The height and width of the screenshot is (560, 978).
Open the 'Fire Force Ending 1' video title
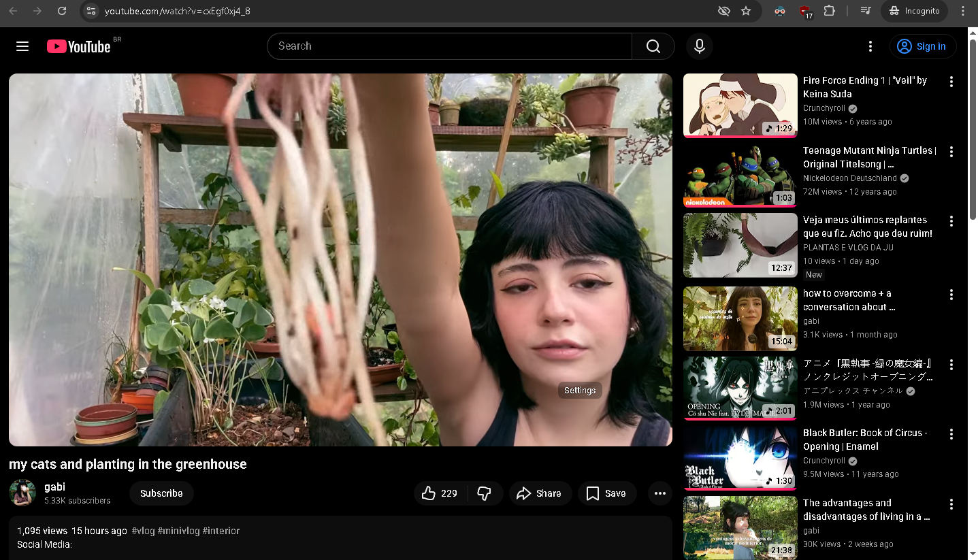(x=865, y=87)
